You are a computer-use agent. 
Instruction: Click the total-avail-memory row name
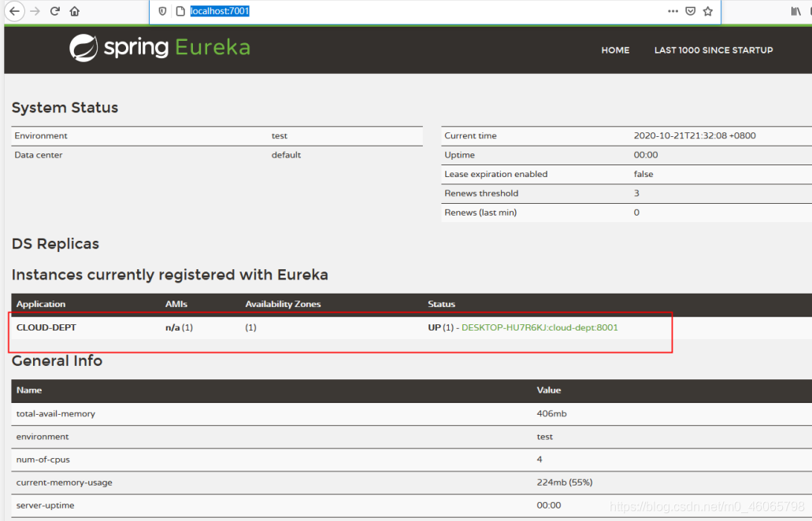[x=55, y=414]
